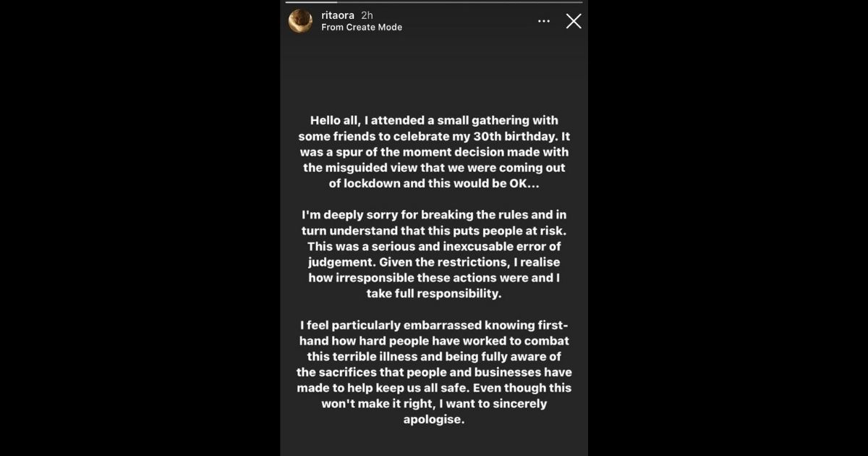Close the story with the X
This screenshot has width=868, height=456.
(574, 21)
